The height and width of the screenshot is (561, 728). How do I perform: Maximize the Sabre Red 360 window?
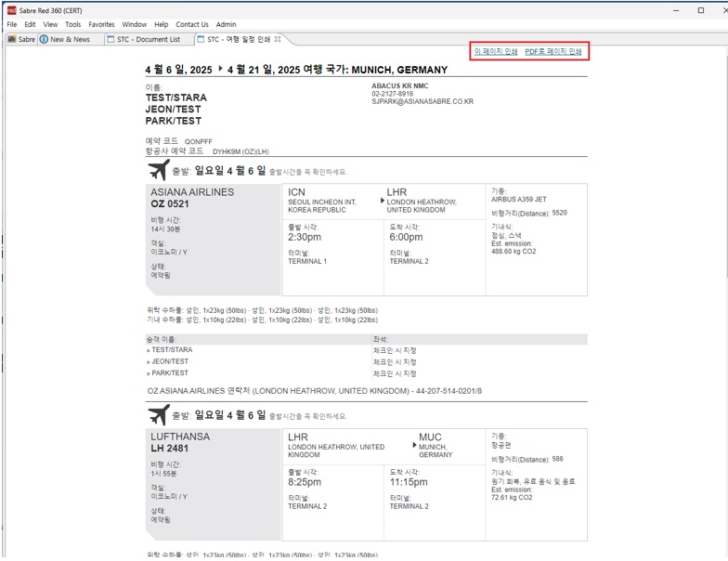700,10
